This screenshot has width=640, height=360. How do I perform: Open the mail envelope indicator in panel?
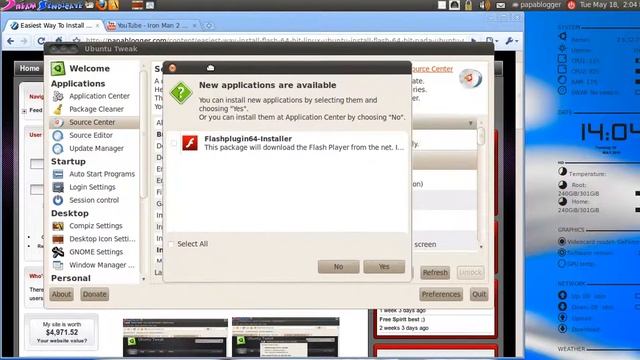click(x=500, y=5)
